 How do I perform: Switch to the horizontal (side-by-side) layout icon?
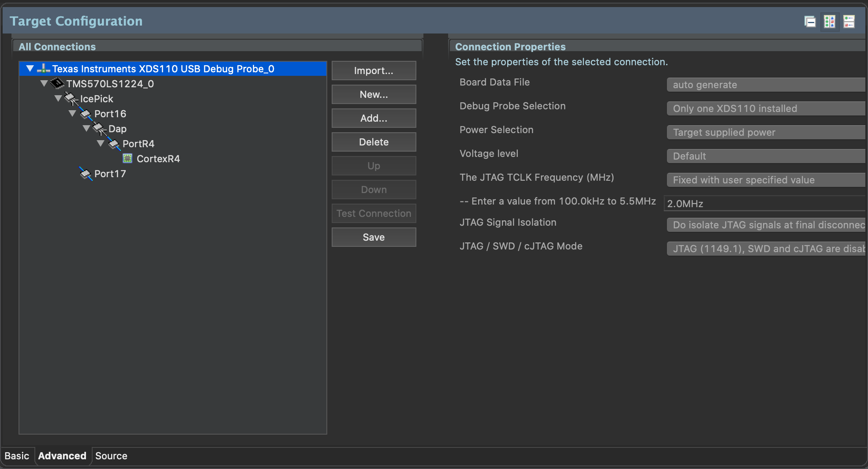(x=829, y=22)
